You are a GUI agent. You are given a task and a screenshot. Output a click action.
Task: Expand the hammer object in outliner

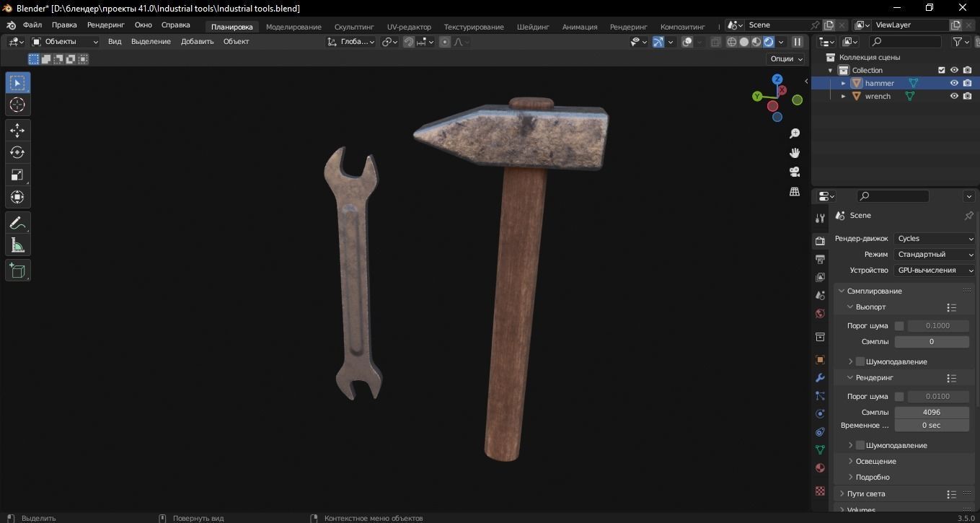(844, 83)
